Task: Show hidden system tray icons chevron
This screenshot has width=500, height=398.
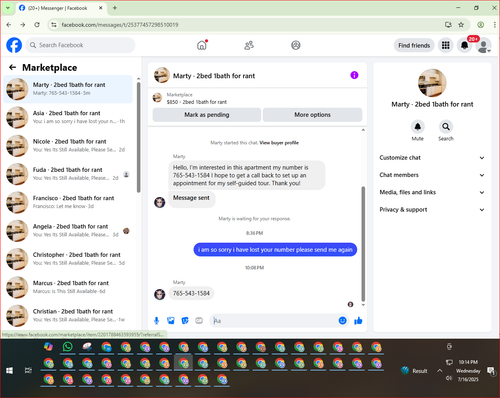Action: click(x=440, y=370)
